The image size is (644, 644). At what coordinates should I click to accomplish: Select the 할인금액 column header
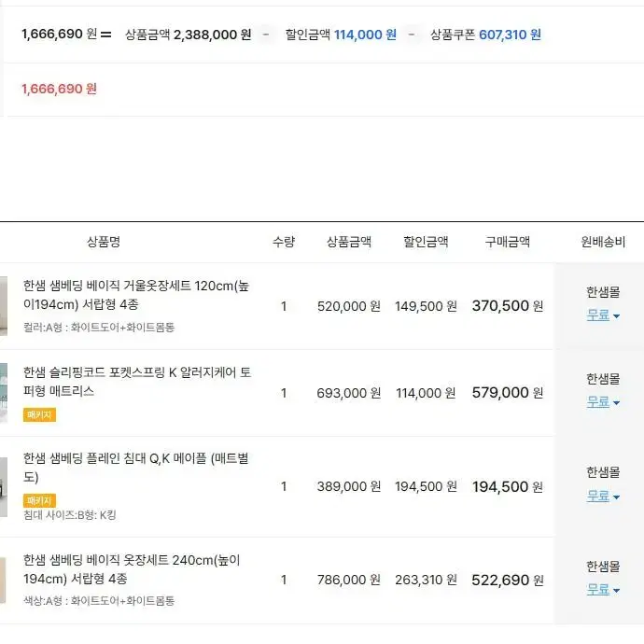pyautogui.click(x=426, y=242)
